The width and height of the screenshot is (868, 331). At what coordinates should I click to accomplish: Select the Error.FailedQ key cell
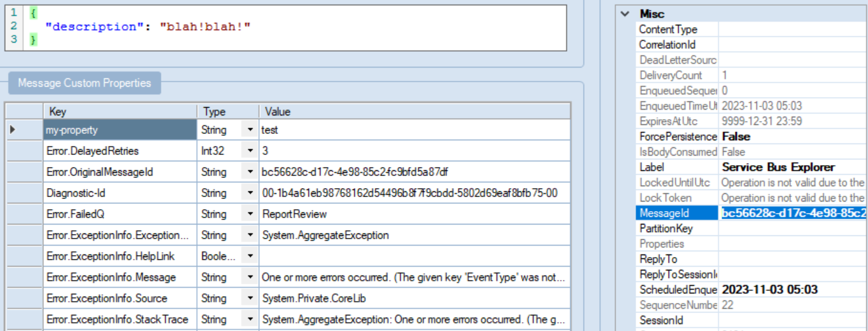[120, 214]
